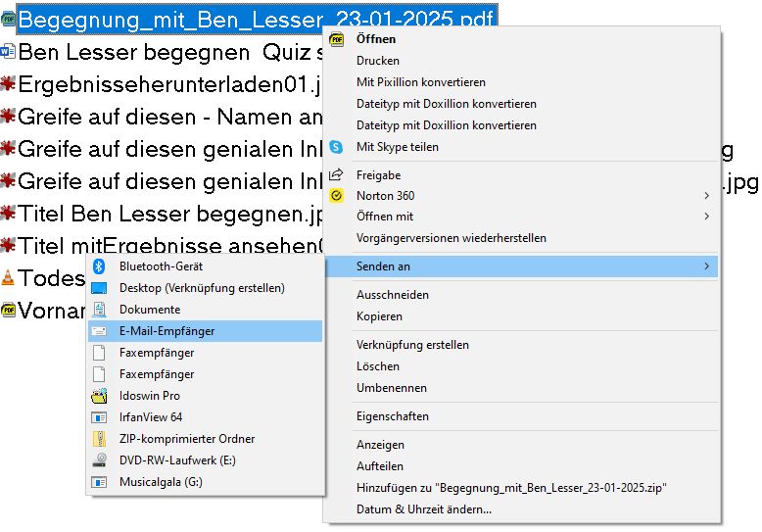Screen dimensions: 762x532
Task: Click the IrfanView 64 icon
Action: coord(98,417)
